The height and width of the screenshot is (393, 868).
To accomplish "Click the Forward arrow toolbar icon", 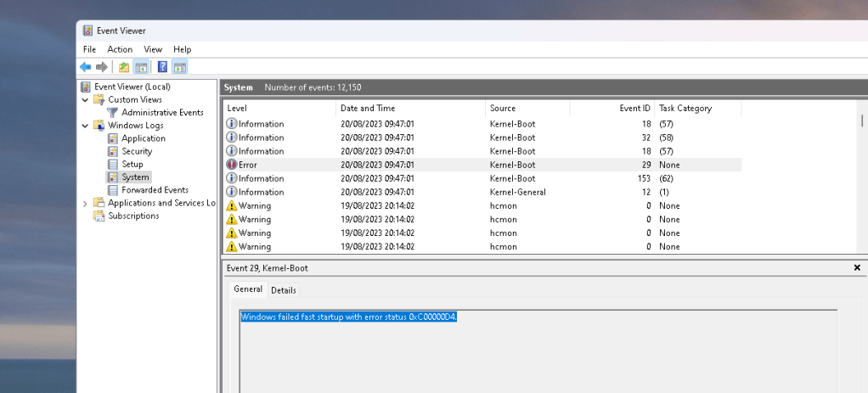I will pyautogui.click(x=101, y=67).
